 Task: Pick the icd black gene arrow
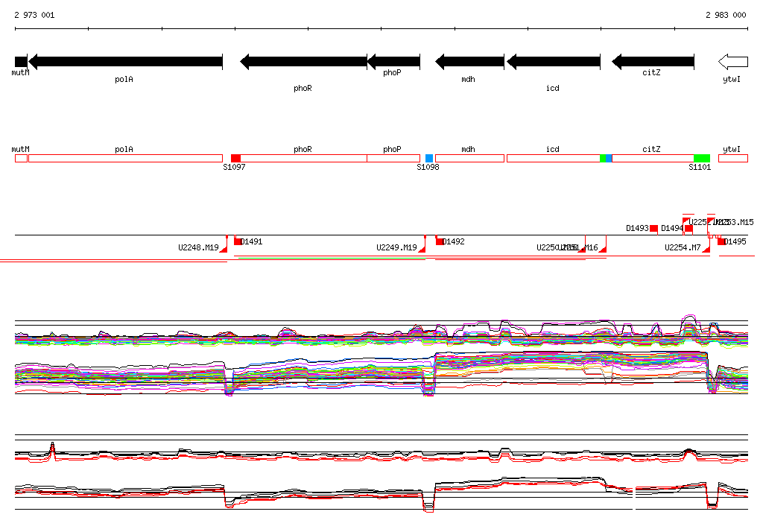point(554,62)
